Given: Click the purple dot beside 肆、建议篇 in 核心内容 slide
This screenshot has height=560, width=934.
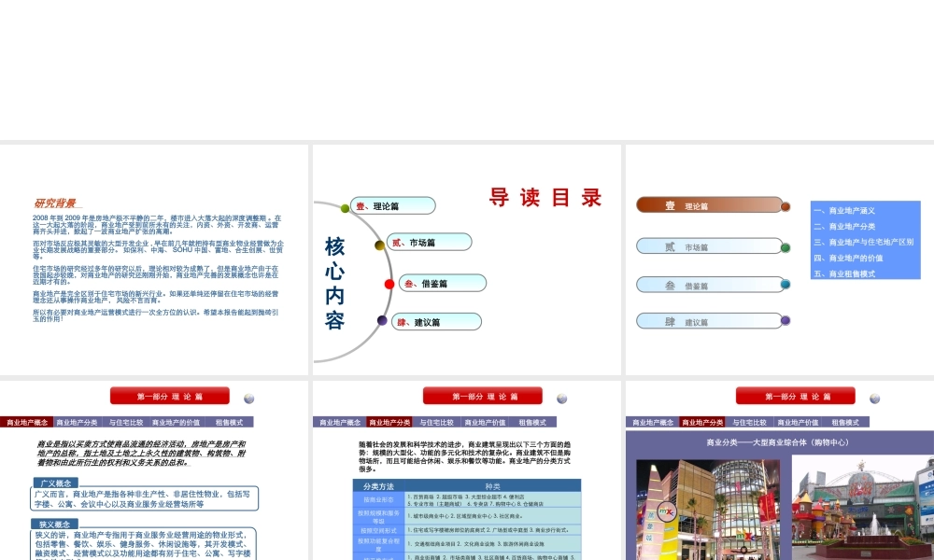Looking at the screenshot, I should point(382,320).
